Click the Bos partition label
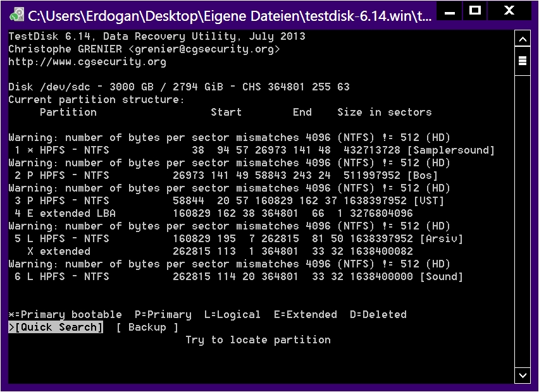This screenshot has height=392, width=539. coord(422,176)
